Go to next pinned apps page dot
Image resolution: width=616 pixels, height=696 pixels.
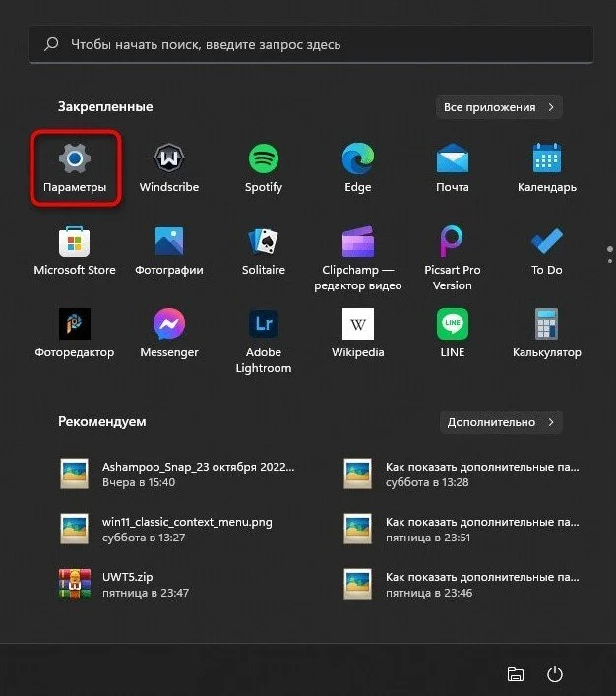click(x=610, y=261)
